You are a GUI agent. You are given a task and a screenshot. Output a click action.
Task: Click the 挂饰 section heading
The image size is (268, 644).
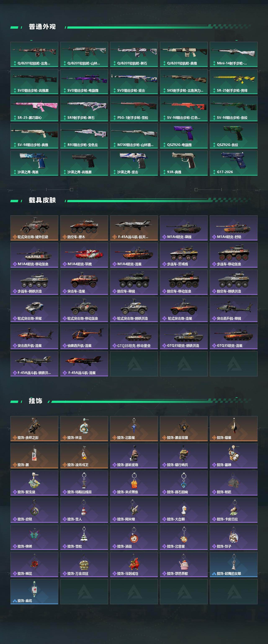35,401
